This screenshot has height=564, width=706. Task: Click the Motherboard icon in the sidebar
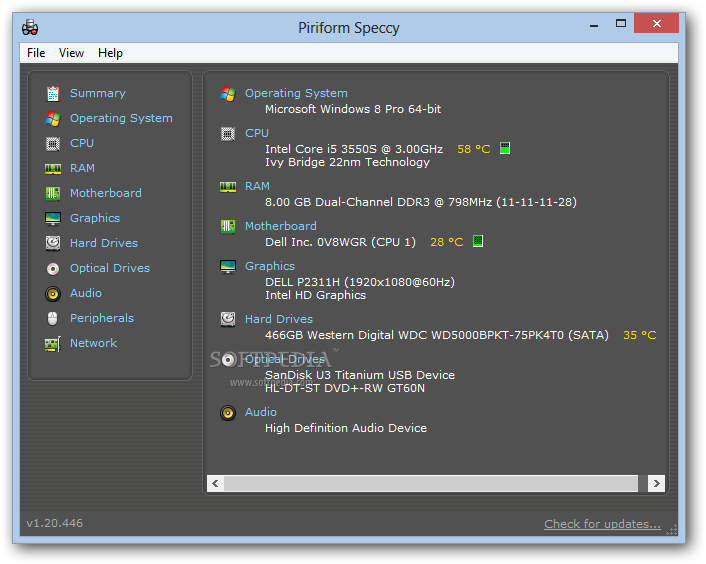(x=53, y=193)
